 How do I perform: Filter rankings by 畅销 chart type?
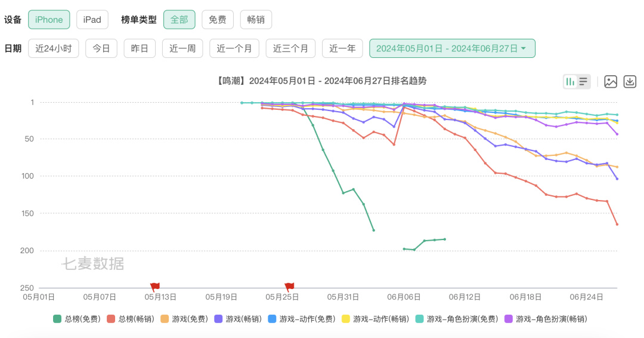click(256, 20)
